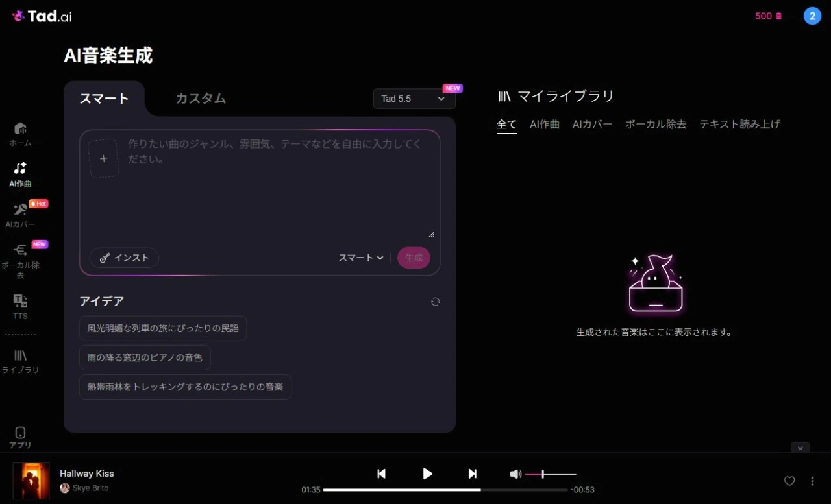Click the 500 credits balance icon
The height and width of the screenshot is (504, 831).
pyautogui.click(x=779, y=16)
